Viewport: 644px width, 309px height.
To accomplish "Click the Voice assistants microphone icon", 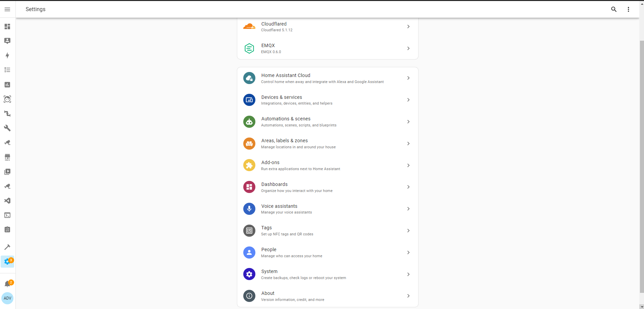I will click(x=249, y=209).
